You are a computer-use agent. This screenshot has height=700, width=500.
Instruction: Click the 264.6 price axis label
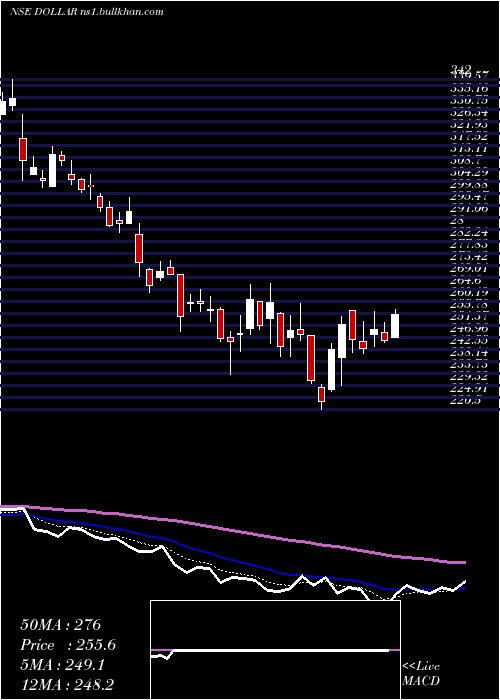pyautogui.click(x=467, y=281)
